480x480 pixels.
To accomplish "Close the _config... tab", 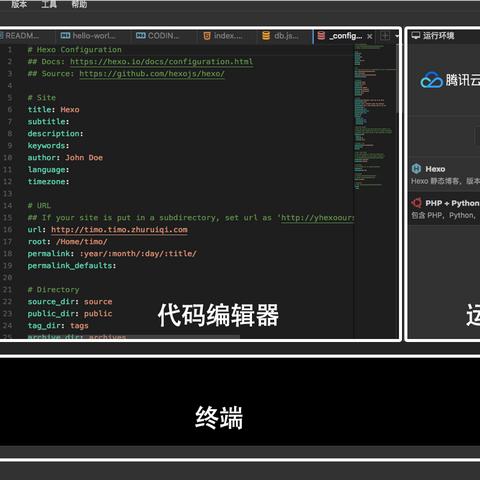I will pyautogui.click(x=370, y=36).
